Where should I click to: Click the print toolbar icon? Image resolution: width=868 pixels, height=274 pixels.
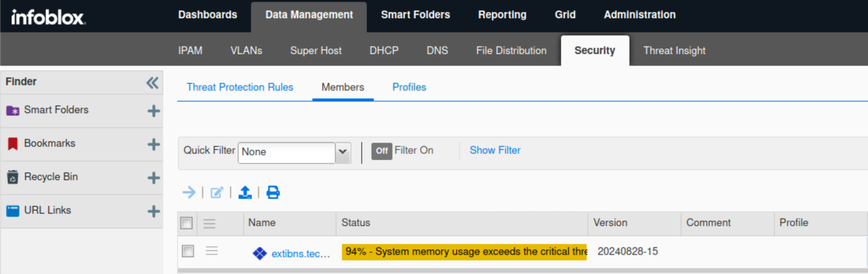click(273, 192)
